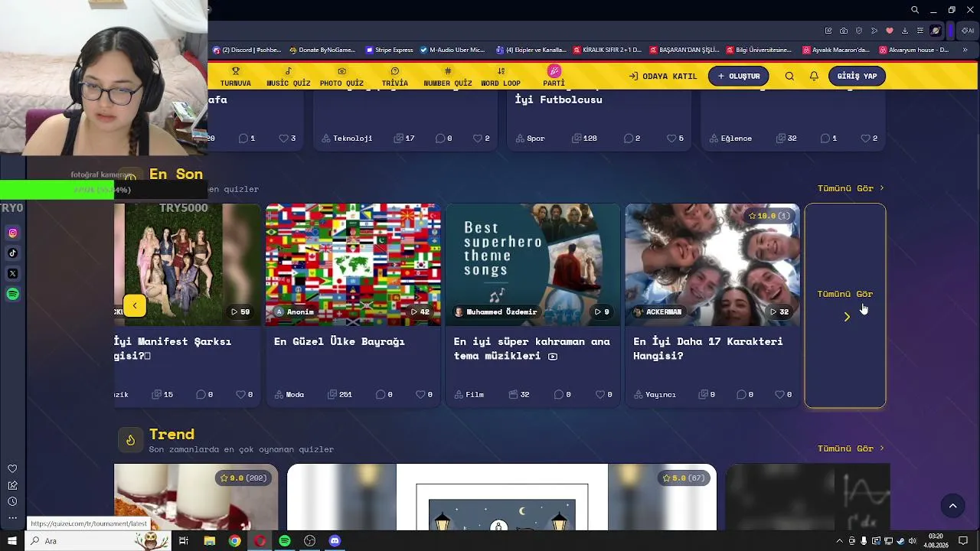The image size is (980, 551).
Task: Open the browser easy setup menu icon
Action: (x=920, y=31)
